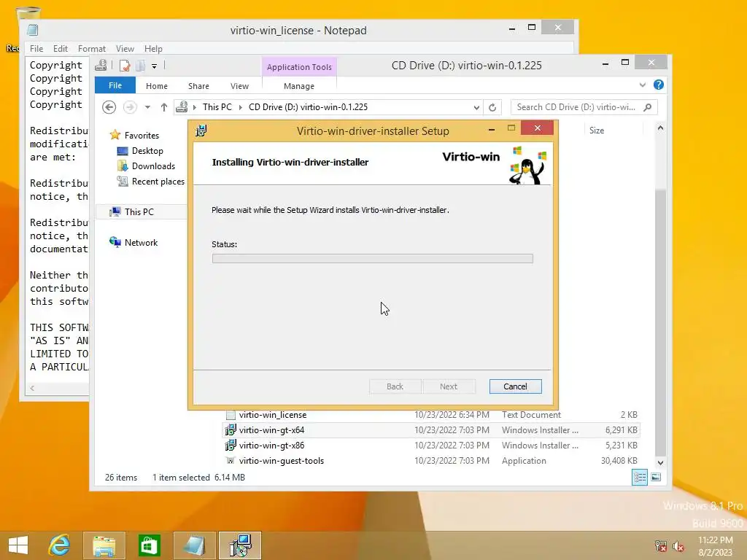Click the muted volume tray icon

click(x=678, y=546)
